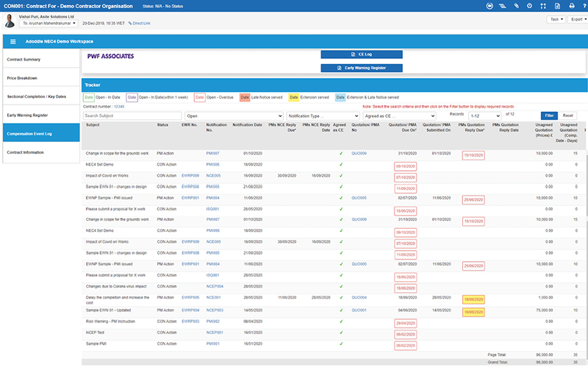The height and width of the screenshot is (368, 588).
Task: Expand the Export dropdown
Action: coord(578,19)
